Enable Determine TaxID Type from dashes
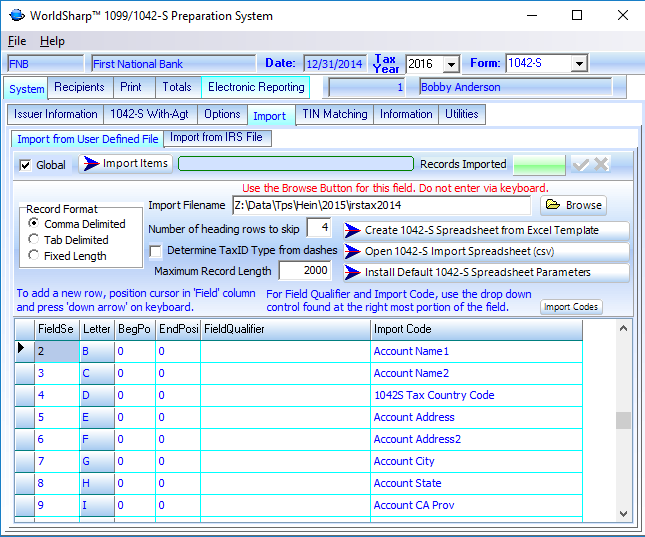The width and height of the screenshot is (645, 537). point(155,251)
